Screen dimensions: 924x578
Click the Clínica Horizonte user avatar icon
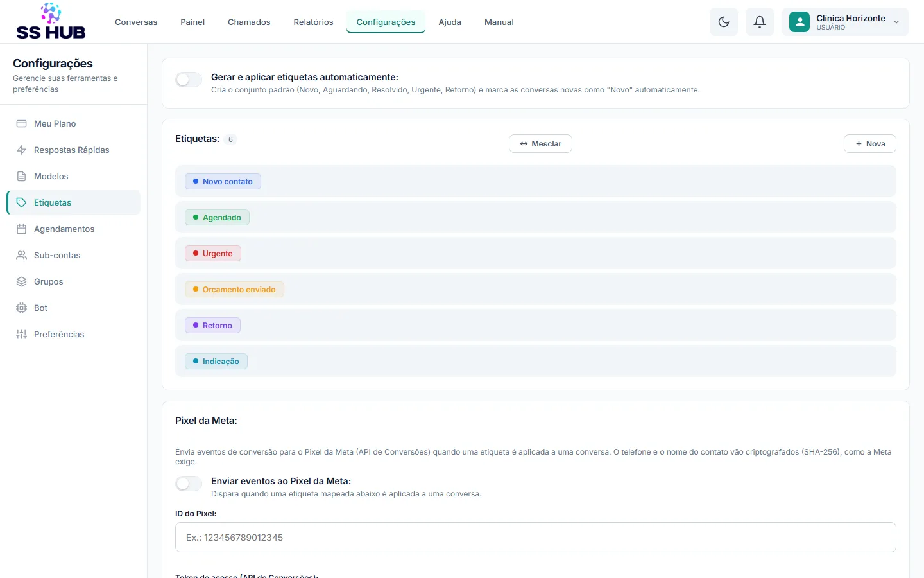click(800, 22)
